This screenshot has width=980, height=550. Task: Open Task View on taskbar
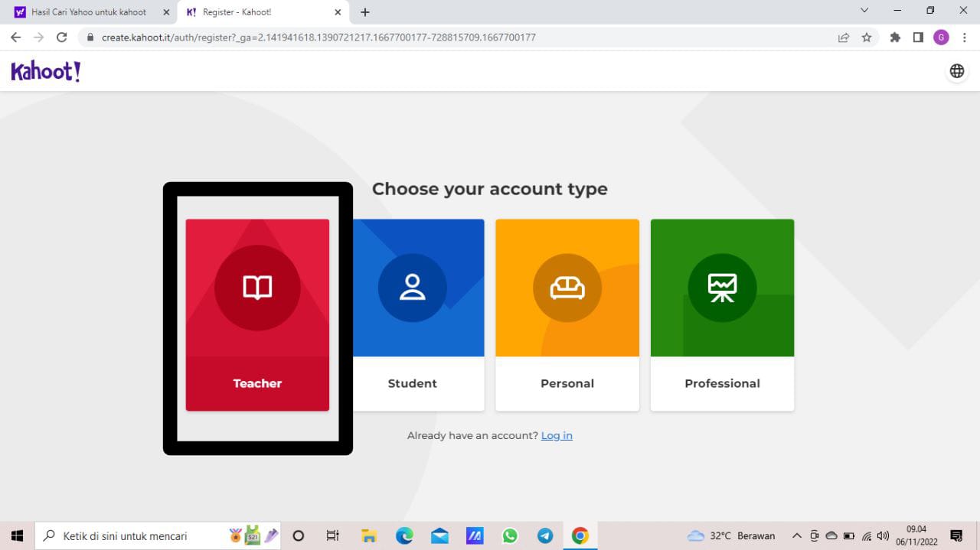coord(332,535)
